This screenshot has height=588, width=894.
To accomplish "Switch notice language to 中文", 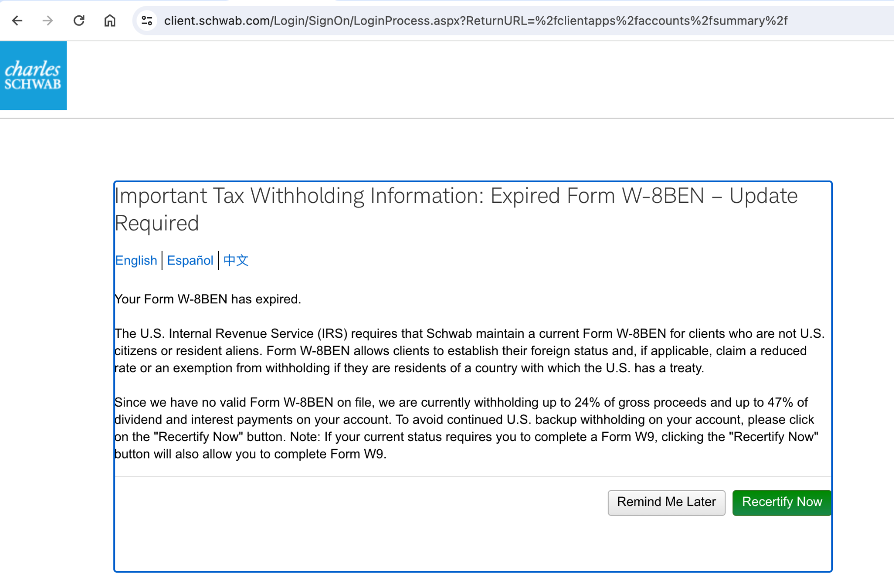I will point(236,261).
